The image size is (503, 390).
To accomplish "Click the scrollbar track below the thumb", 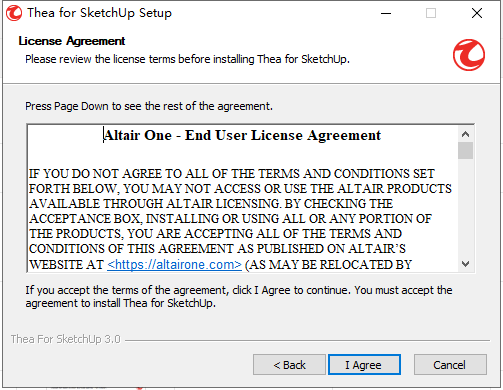I will pyautogui.click(x=465, y=207).
